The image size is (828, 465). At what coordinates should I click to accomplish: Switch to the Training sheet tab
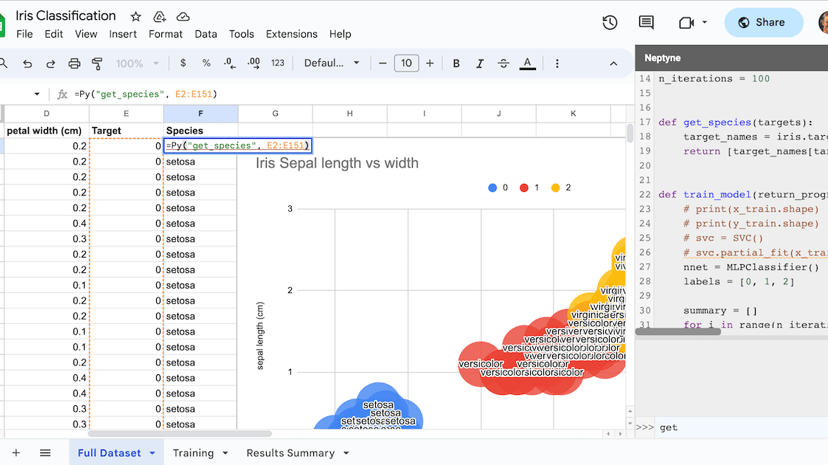[x=193, y=453]
